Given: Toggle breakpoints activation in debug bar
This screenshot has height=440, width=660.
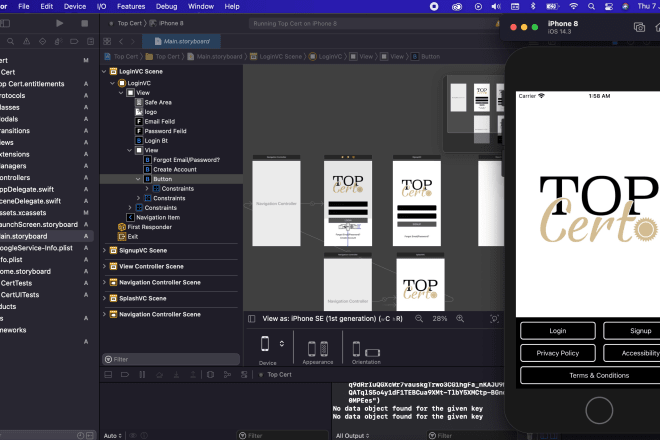Looking at the screenshot, I should pyautogui.click(x=125, y=374).
